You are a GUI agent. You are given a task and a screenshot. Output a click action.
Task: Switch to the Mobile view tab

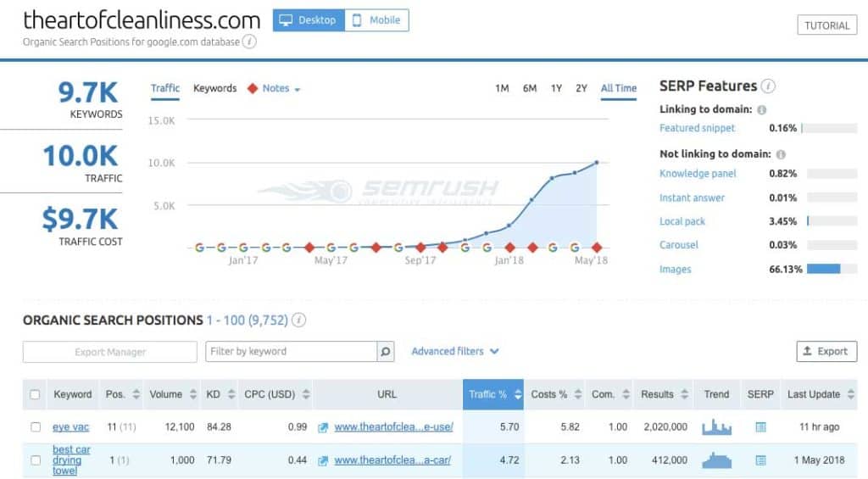376,20
